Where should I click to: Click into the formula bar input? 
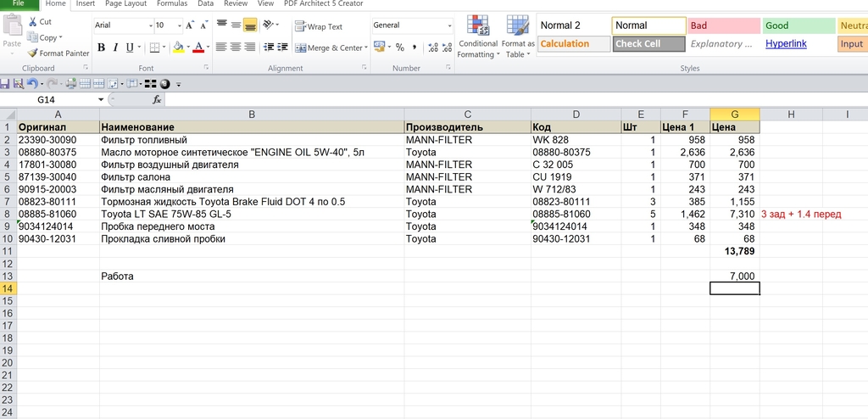(515, 100)
